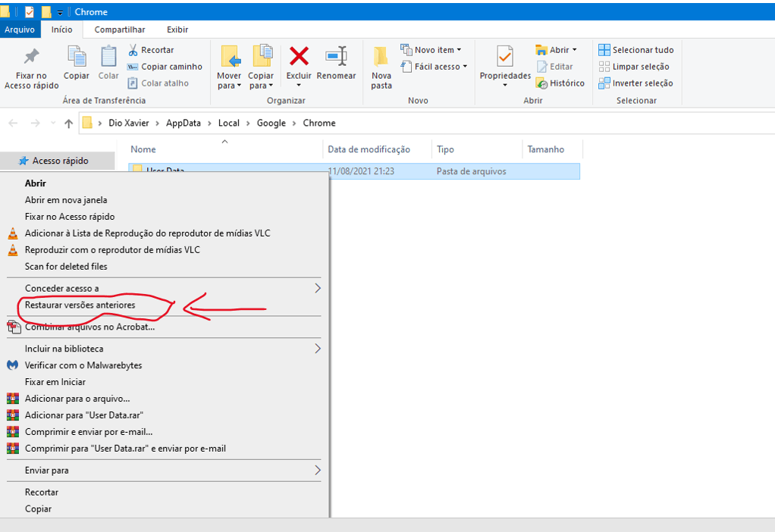Image resolution: width=775 pixels, height=532 pixels.
Task: Go forward with right arrow navigation
Action: coord(35,123)
